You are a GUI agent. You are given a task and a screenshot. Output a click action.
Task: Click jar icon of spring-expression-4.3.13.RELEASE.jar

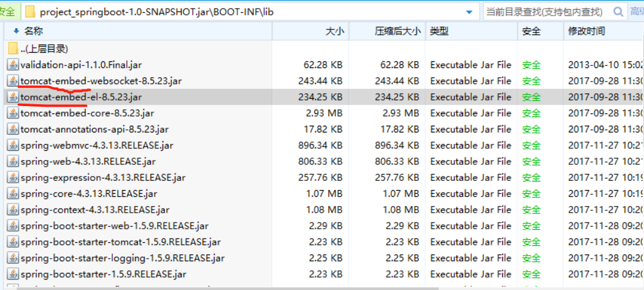(x=13, y=177)
